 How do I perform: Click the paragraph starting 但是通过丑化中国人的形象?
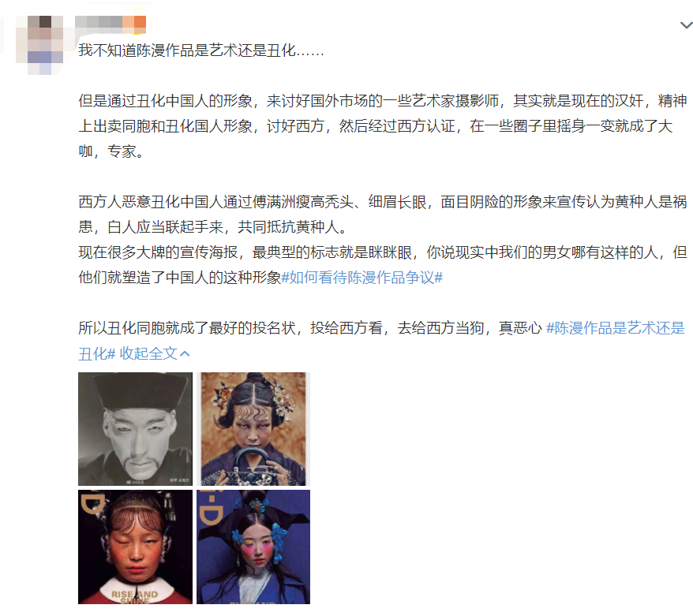pos(383,126)
